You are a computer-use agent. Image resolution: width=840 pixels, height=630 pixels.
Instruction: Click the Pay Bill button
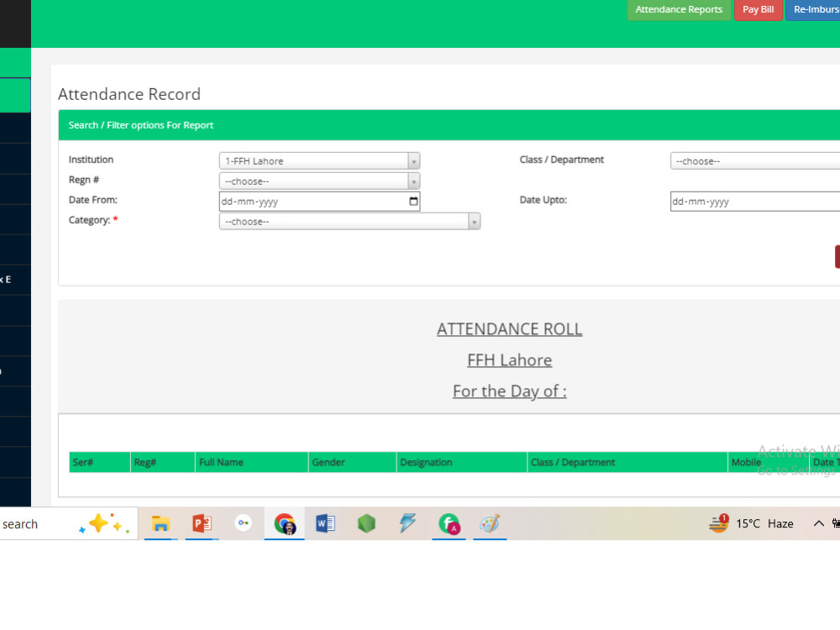tap(758, 9)
